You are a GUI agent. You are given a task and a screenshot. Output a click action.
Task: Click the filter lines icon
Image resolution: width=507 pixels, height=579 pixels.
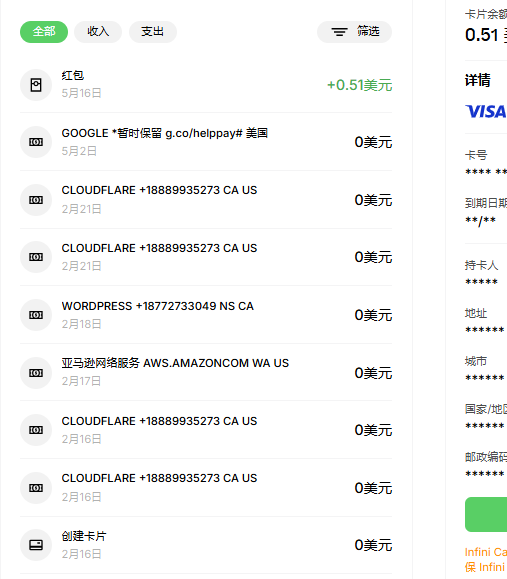point(339,32)
